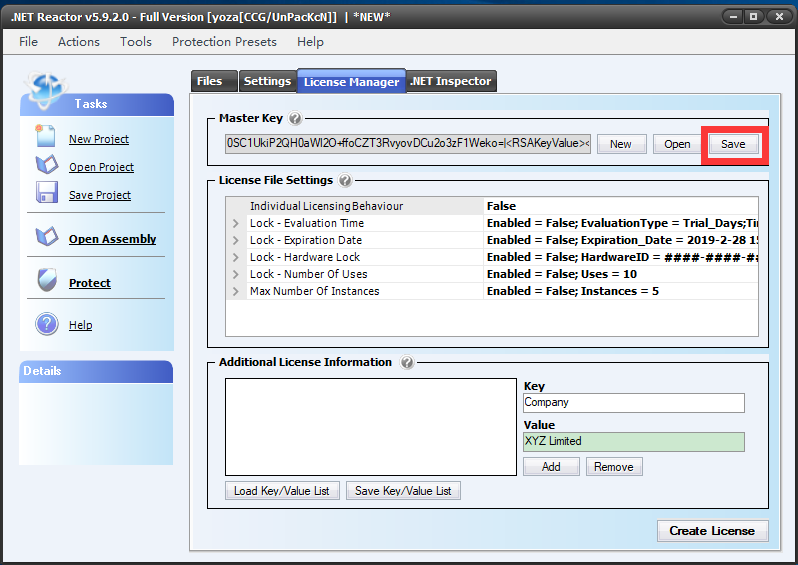Click the Tasks panel header
This screenshot has height=565, width=798.
[x=97, y=104]
